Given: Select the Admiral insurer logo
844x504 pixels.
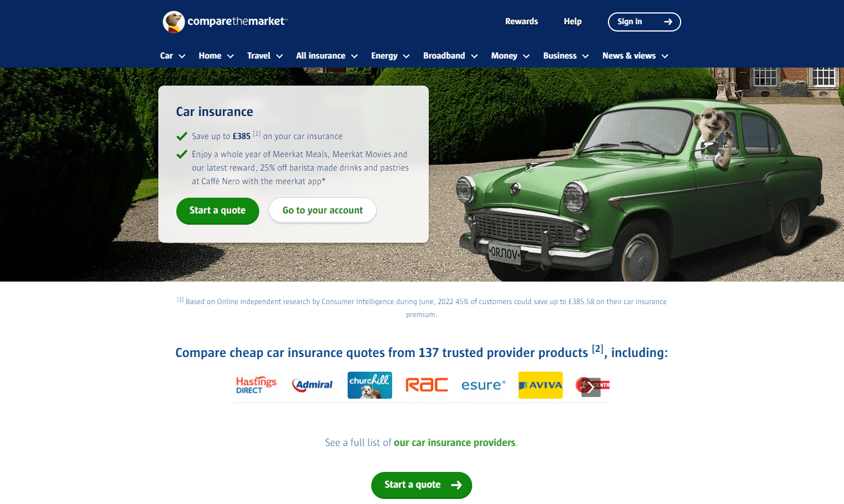Looking at the screenshot, I should coord(313,385).
